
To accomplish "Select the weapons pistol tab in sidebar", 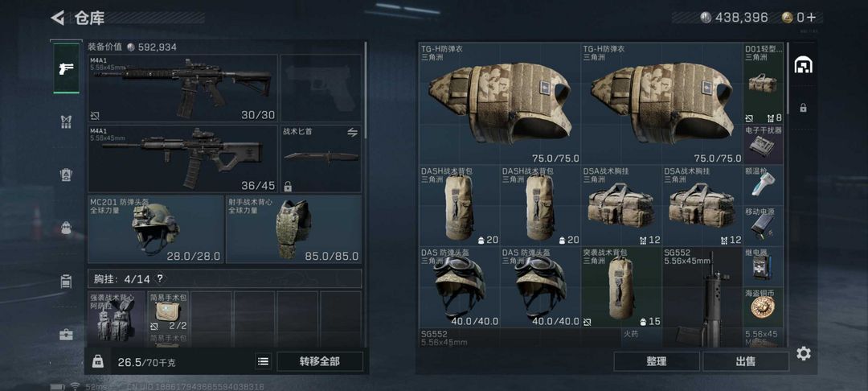I will click(66, 68).
